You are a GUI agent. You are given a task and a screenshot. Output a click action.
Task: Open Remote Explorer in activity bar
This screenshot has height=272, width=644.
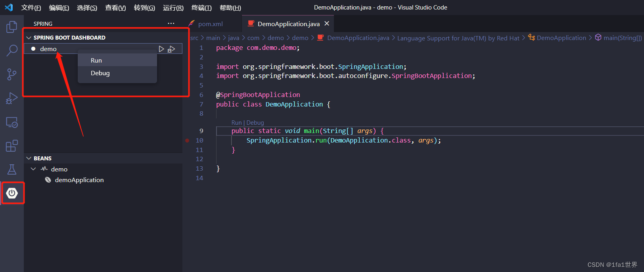click(x=12, y=122)
